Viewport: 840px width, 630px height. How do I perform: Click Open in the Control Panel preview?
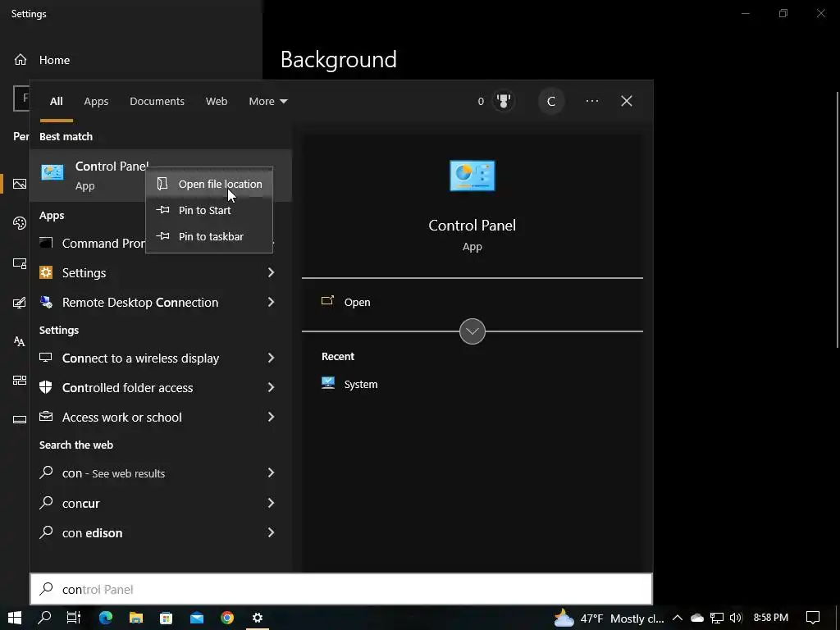[x=357, y=302]
